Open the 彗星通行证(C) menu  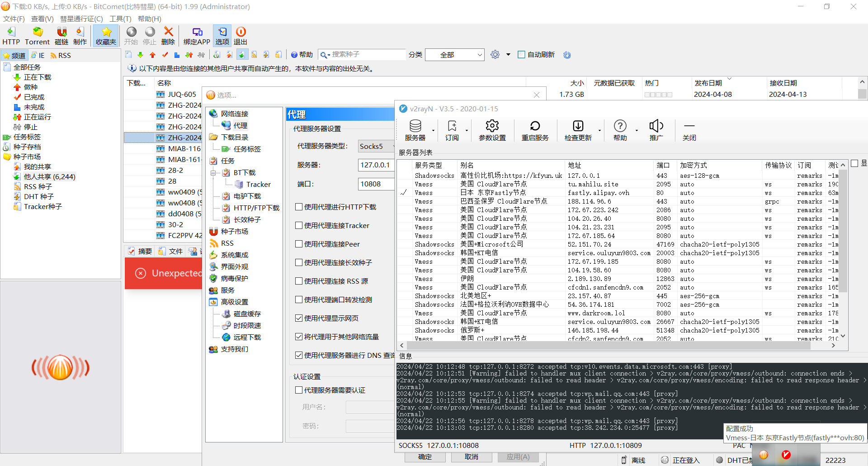pos(81,19)
